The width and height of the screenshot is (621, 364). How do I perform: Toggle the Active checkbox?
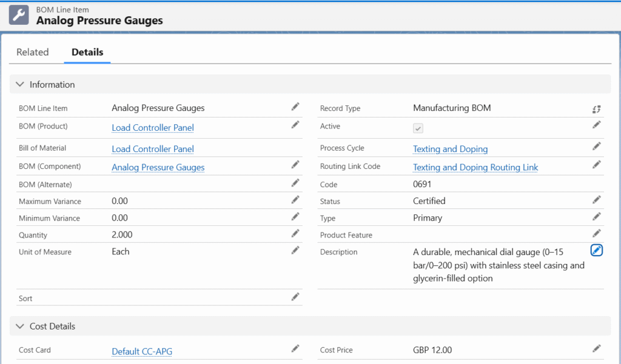click(x=418, y=128)
